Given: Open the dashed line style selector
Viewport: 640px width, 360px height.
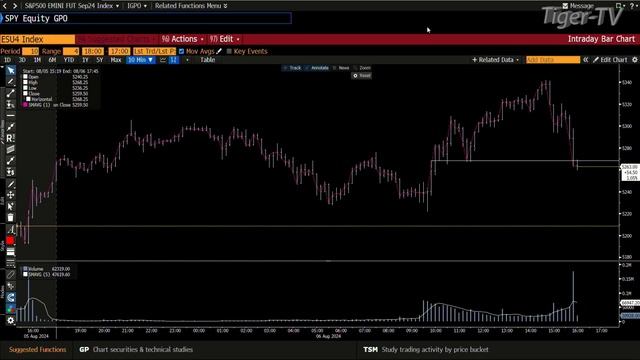Looking at the screenshot, I should click(x=11, y=263).
